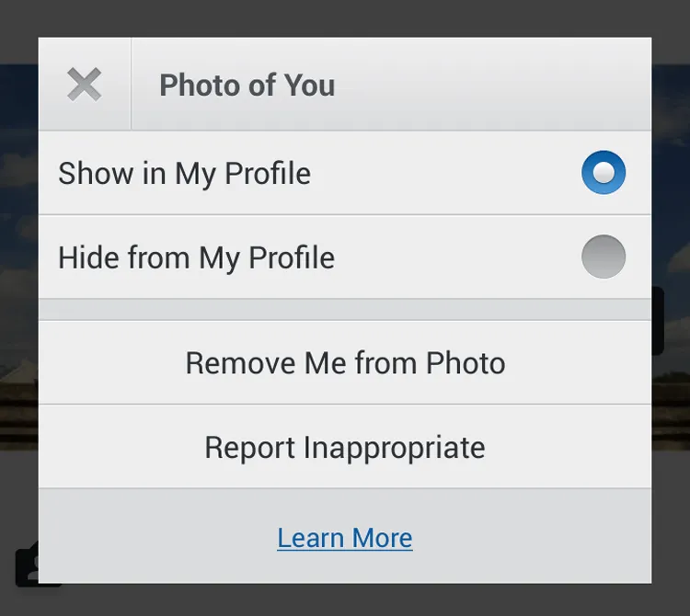Choose Report Inappropriate
Screen dimensions: 690x616
click(345, 447)
